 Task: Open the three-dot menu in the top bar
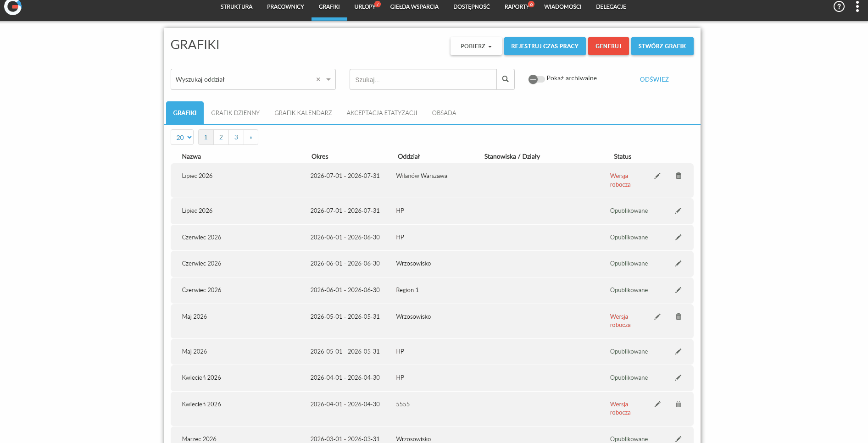[x=857, y=6]
